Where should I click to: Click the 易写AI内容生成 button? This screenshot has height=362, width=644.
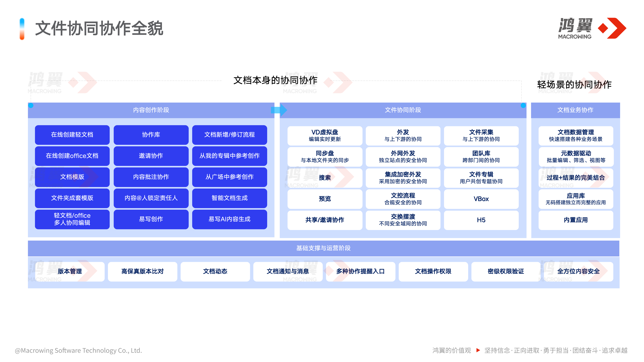click(x=230, y=219)
